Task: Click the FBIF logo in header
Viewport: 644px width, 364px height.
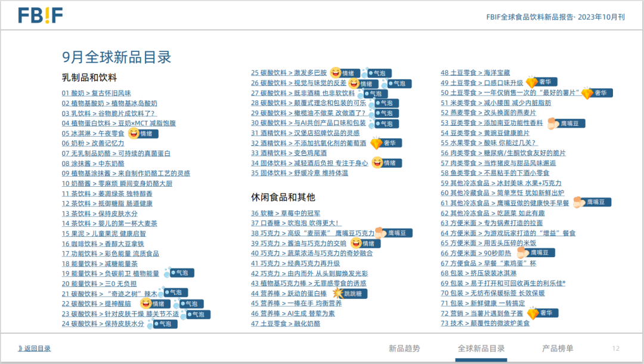Action: 40,15
